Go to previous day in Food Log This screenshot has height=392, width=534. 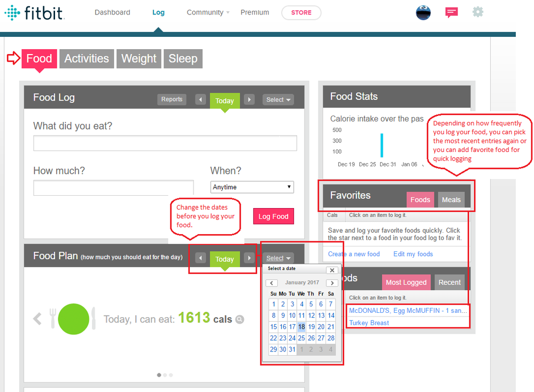pos(200,99)
